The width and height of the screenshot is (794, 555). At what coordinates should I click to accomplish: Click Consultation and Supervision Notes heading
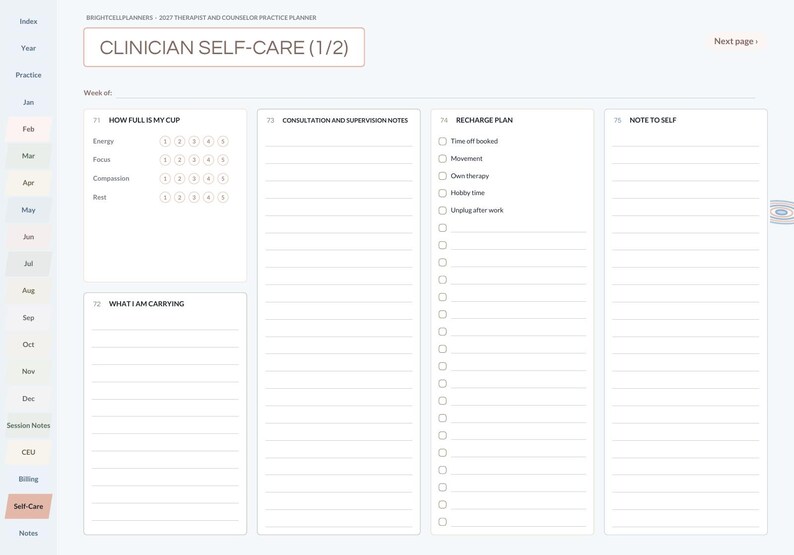[x=345, y=121]
